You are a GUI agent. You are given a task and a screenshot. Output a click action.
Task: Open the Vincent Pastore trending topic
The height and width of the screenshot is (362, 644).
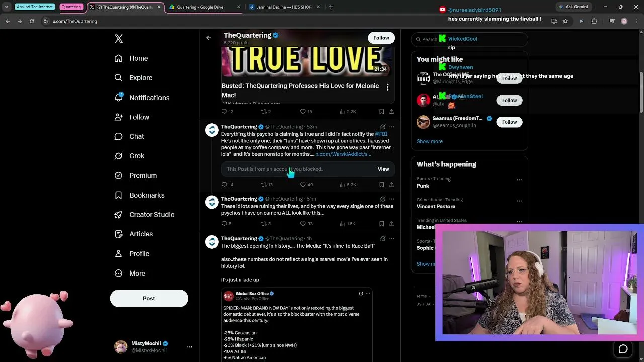[x=436, y=206]
